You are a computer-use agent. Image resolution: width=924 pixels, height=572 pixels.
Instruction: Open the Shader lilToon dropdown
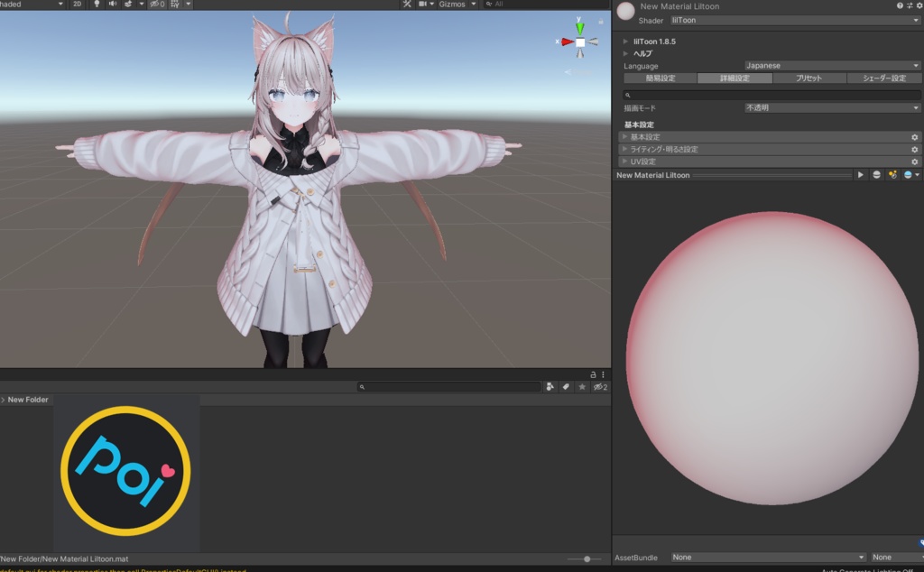(795, 20)
